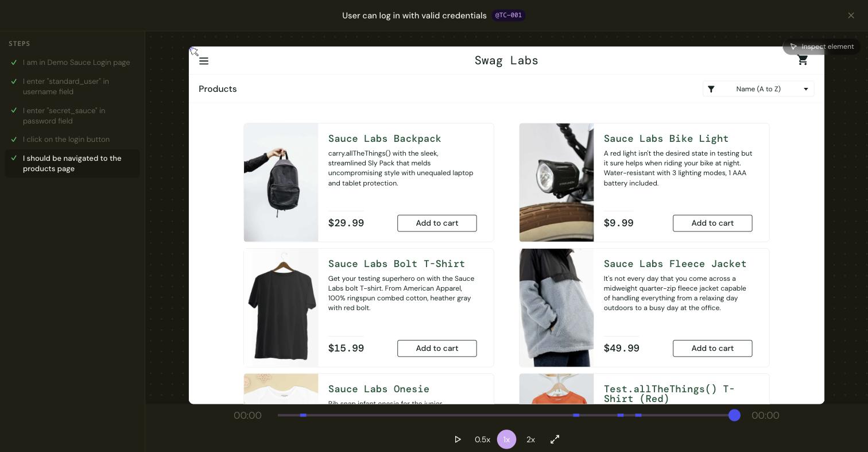
Task: Open the Sauce Labs Bike Light image
Action: click(556, 183)
